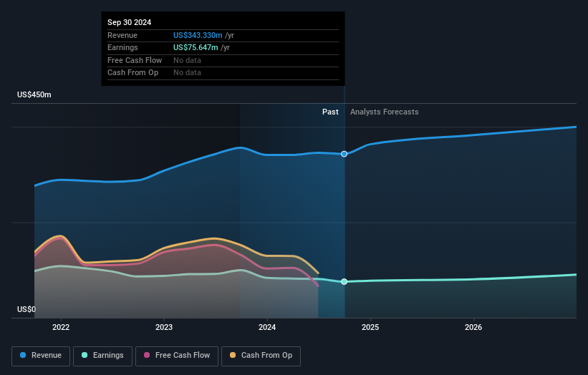Screen dimensions: 588x375
Task: Click the US$0 y-axis label
Action: [x=26, y=309]
